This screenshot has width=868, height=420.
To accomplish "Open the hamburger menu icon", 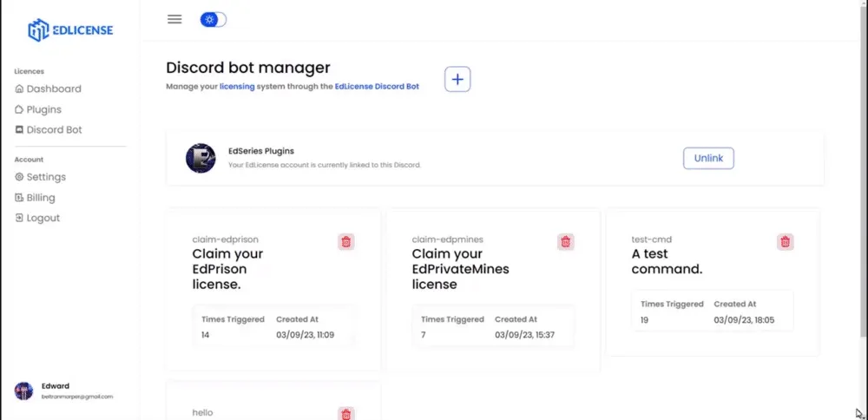I will point(174,19).
